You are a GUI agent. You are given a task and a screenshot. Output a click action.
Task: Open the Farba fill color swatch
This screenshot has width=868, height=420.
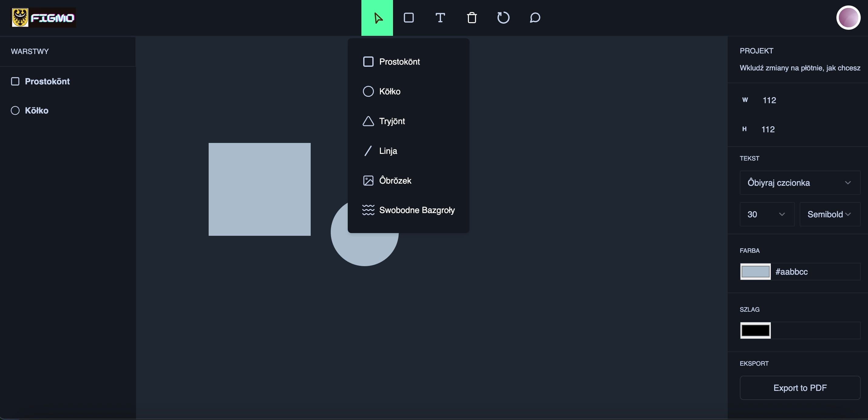[755, 272]
